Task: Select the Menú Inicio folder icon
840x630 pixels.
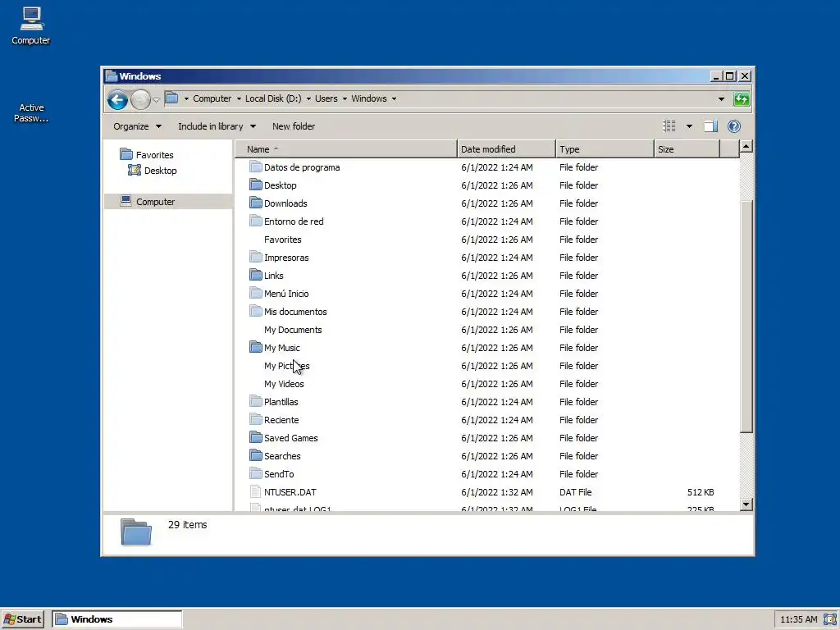Action: pos(256,293)
